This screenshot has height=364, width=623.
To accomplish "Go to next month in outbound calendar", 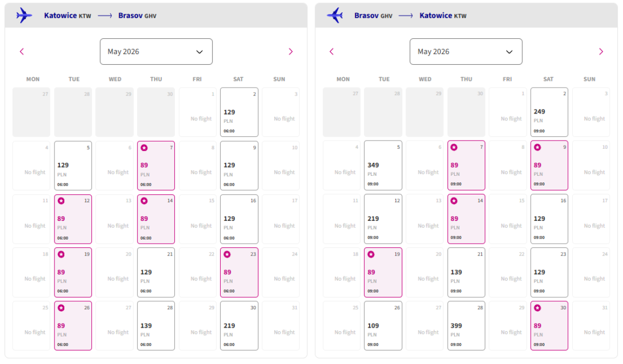I will [290, 51].
